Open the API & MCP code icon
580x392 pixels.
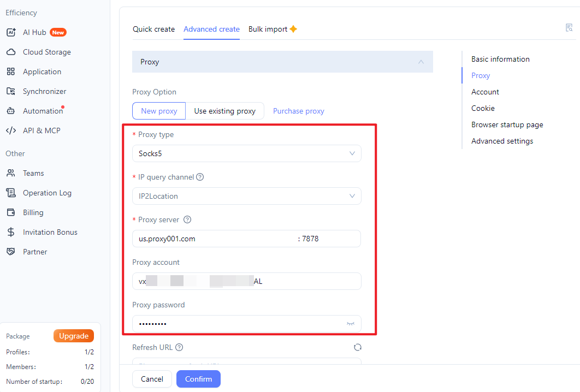(x=11, y=130)
